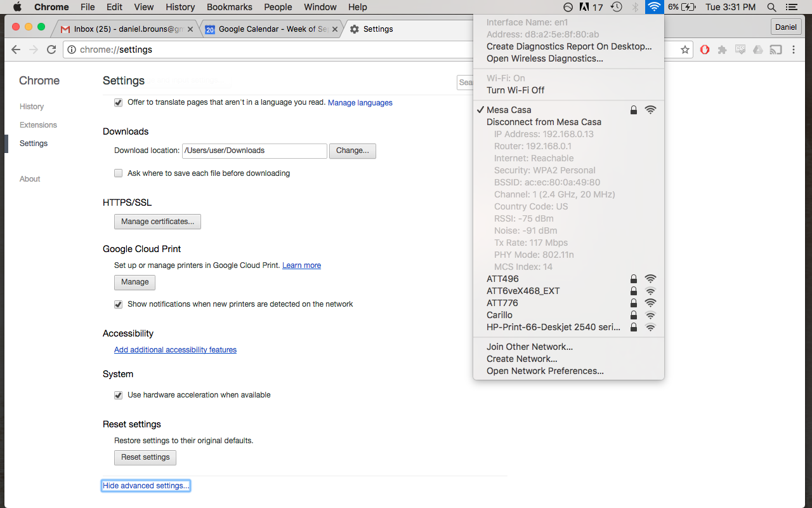Click the Wi-Fi status icon in menu bar

pyautogui.click(x=654, y=7)
